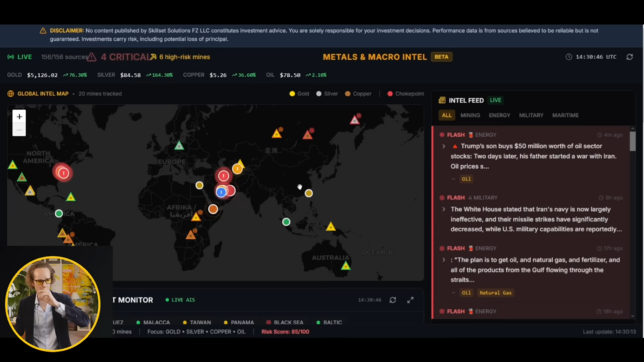Click the clock icon beside UTC time
The width and height of the screenshot is (644, 362).
click(569, 57)
